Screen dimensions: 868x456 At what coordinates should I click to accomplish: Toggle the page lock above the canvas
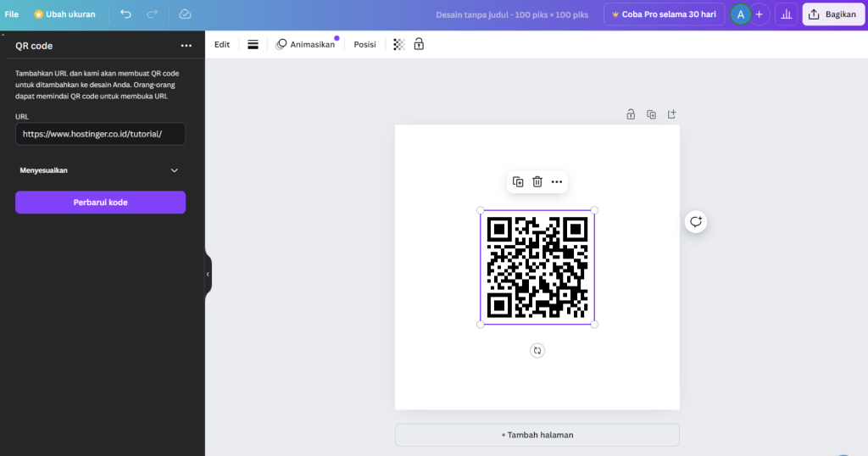tap(631, 114)
